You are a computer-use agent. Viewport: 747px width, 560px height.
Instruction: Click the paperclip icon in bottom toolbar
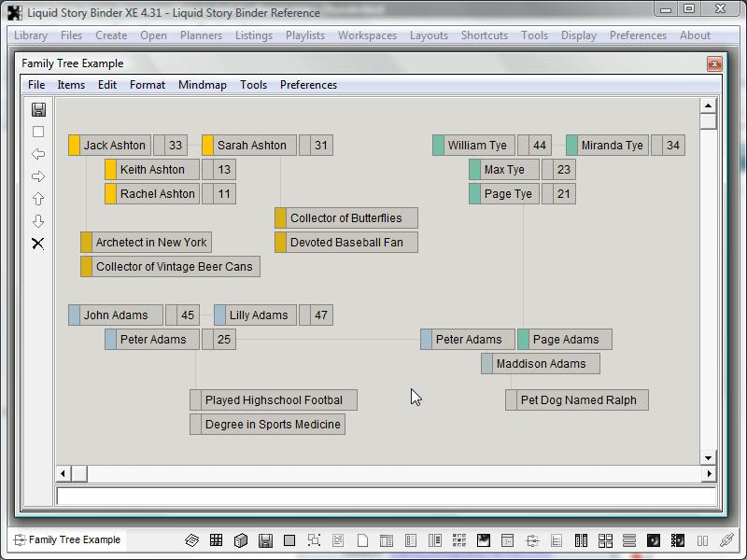click(726, 540)
